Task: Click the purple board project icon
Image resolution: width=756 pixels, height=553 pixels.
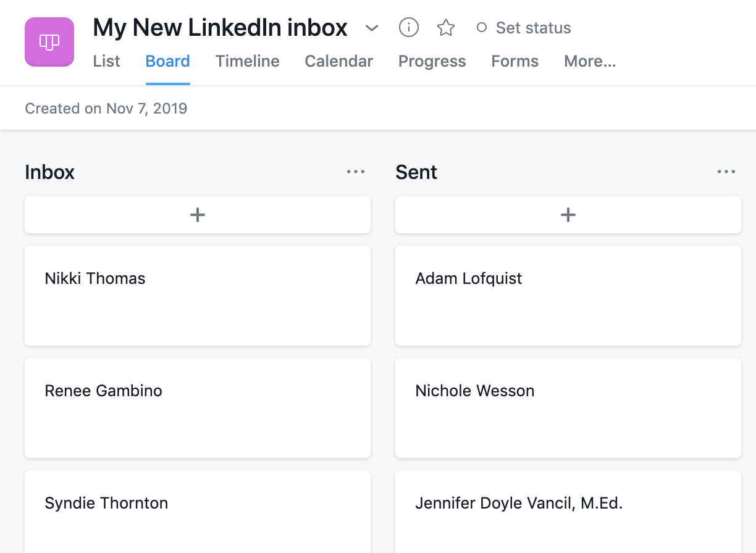Action: pos(49,42)
